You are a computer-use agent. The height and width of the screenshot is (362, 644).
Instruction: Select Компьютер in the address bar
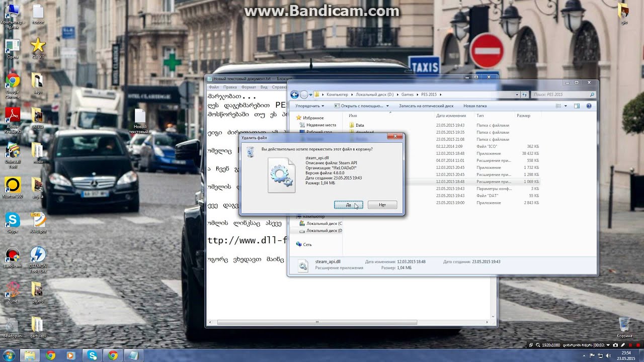(x=337, y=95)
